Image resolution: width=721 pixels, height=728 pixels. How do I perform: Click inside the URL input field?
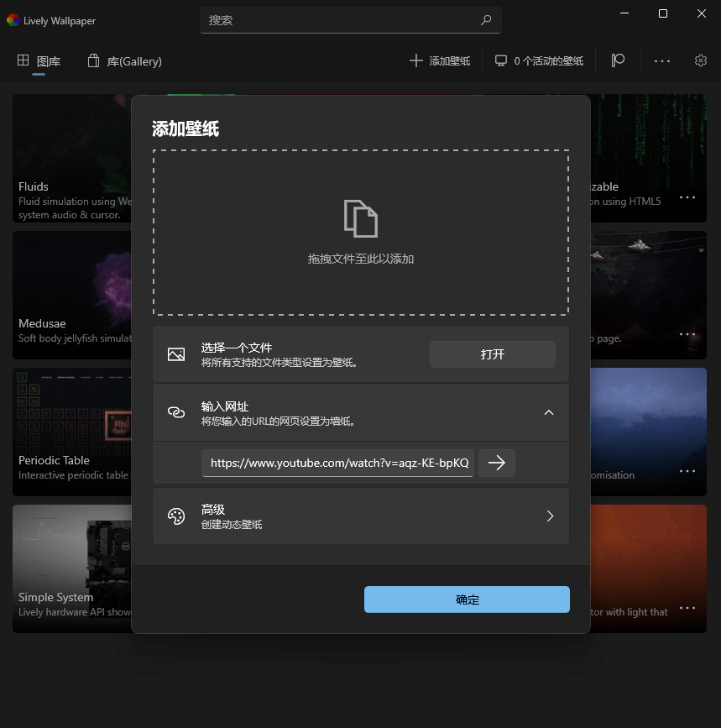coord(336,463)
